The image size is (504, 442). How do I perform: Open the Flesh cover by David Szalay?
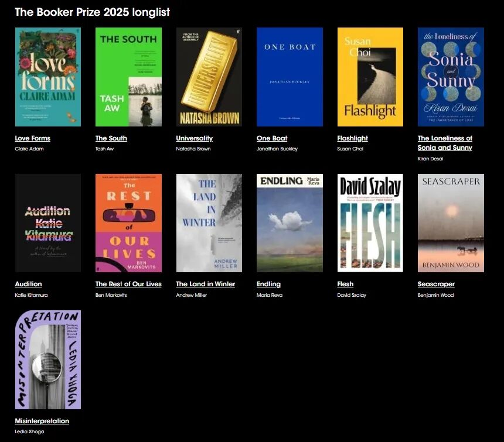[x=370, y=222]
